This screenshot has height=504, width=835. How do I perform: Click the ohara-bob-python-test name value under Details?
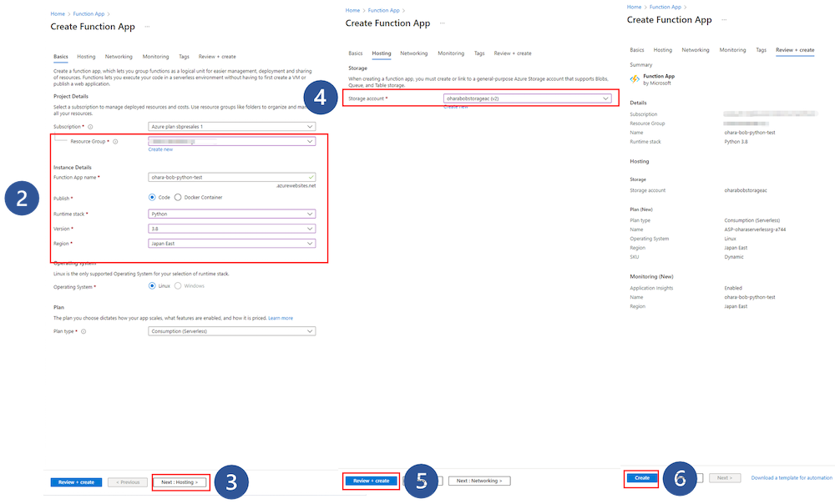[x=750, y=133]
